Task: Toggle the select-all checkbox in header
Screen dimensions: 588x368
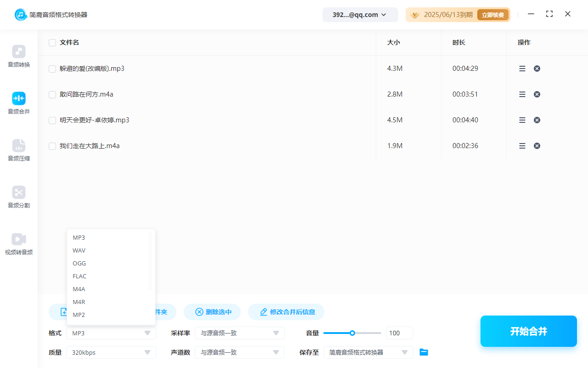Action: point(52,42)
